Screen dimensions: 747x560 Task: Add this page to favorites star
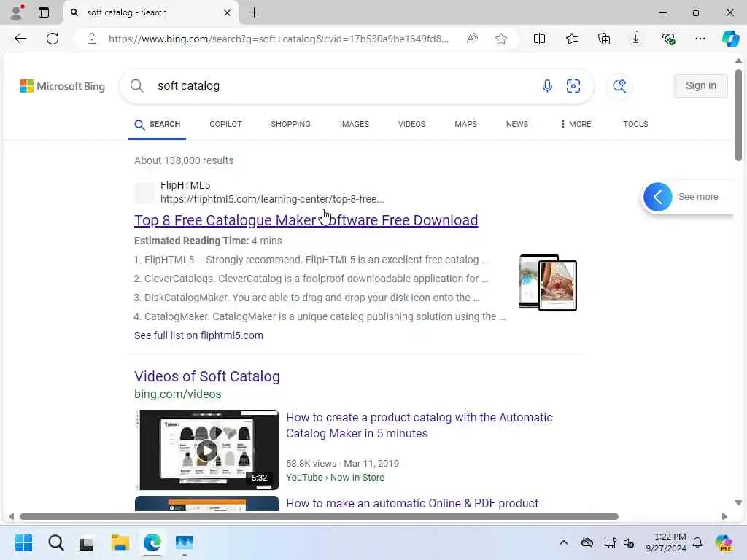click(500, 39)
